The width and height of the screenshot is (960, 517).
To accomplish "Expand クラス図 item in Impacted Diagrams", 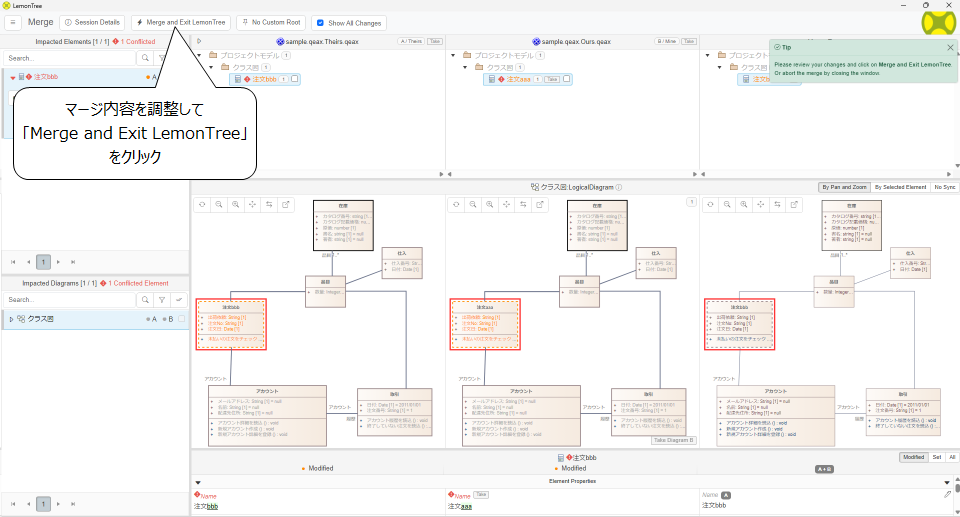I will 12,319.
